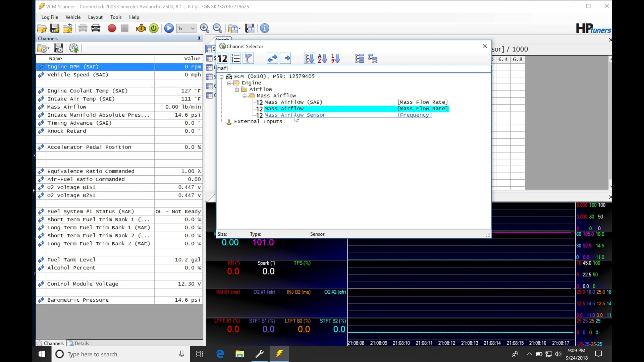Click the blue play log button
The image size is (644, 362).
pos(169,28)
